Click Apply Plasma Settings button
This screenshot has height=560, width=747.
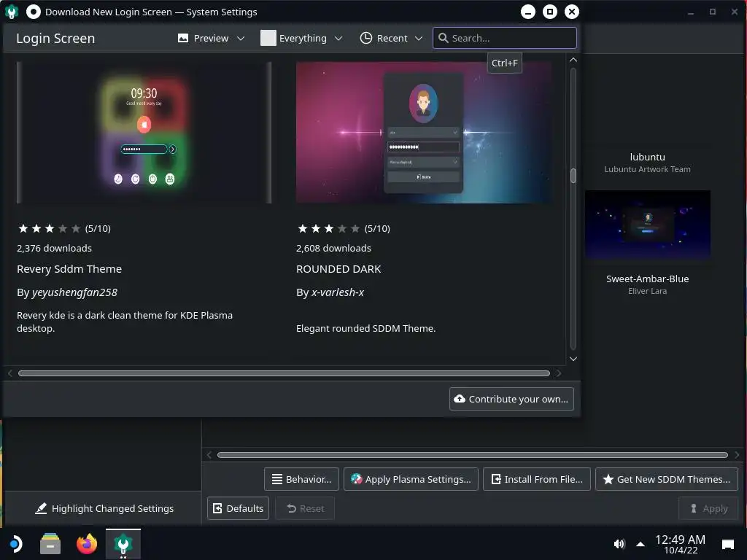click(411, 479)
